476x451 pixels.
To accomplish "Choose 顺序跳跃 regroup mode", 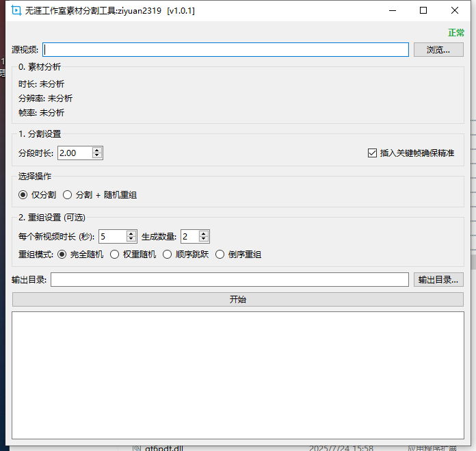I will (168, 255).
